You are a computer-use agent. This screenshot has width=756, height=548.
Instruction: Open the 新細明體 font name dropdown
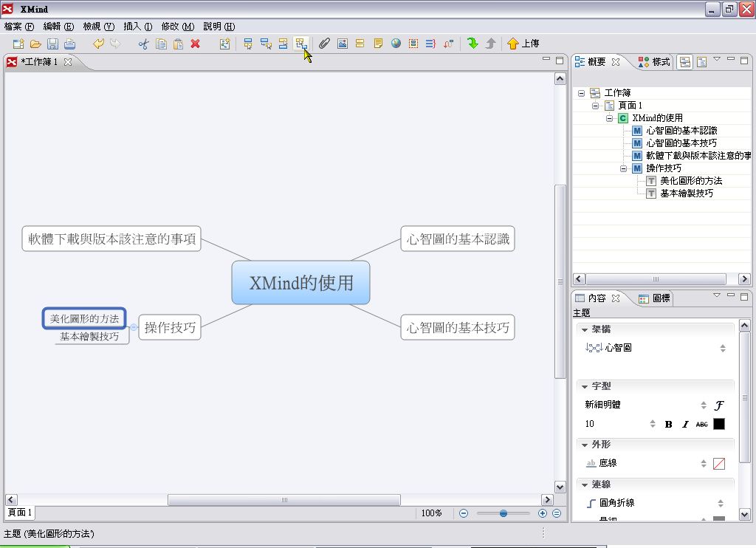704,405
